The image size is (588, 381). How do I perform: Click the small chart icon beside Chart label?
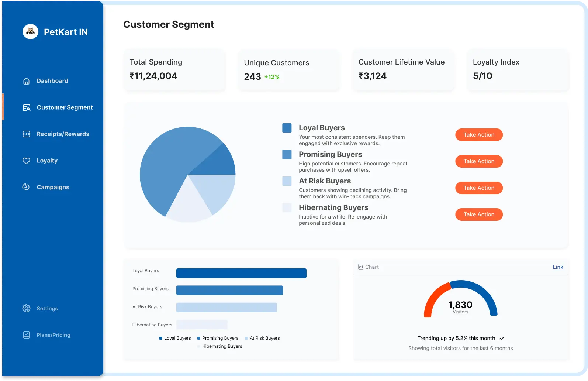360,267
